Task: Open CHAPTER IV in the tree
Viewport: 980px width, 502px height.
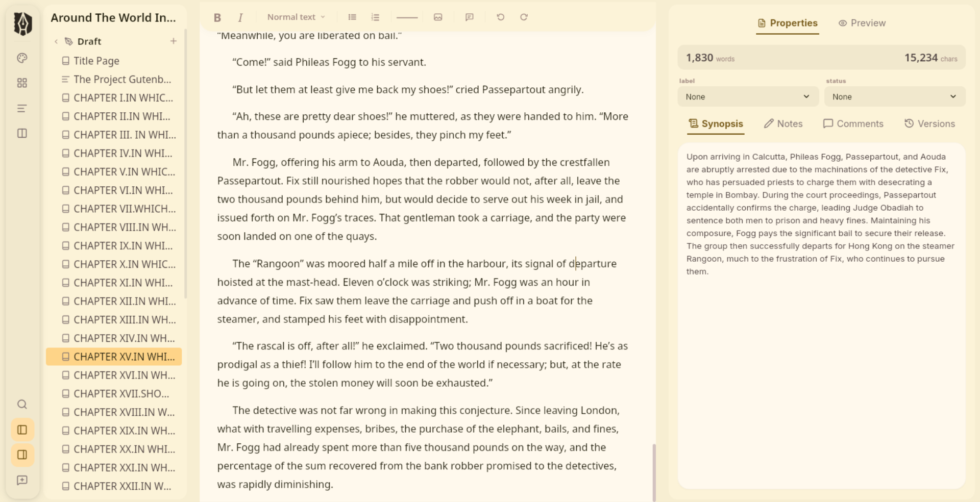Action: point(114,153)
